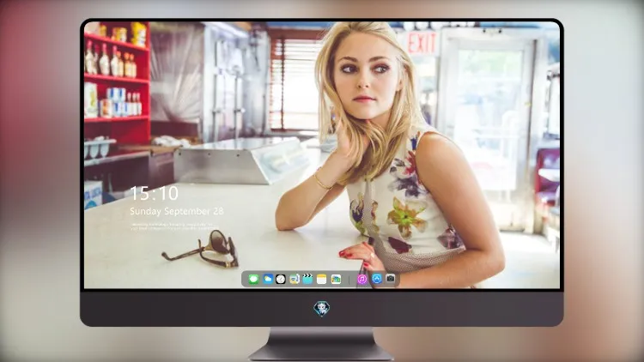Click the monitor stand below the screen
The width and height of the screenshot is (644, 362).
[321, 344]
